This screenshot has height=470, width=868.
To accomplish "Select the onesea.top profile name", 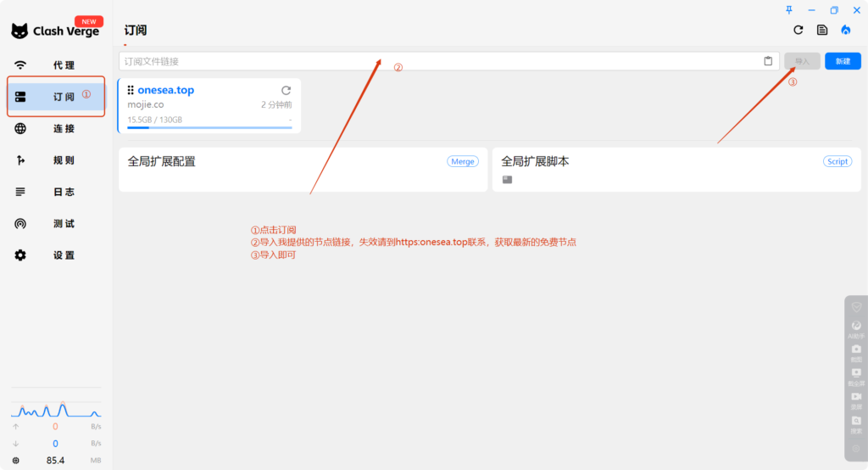I will coord(166,90).
